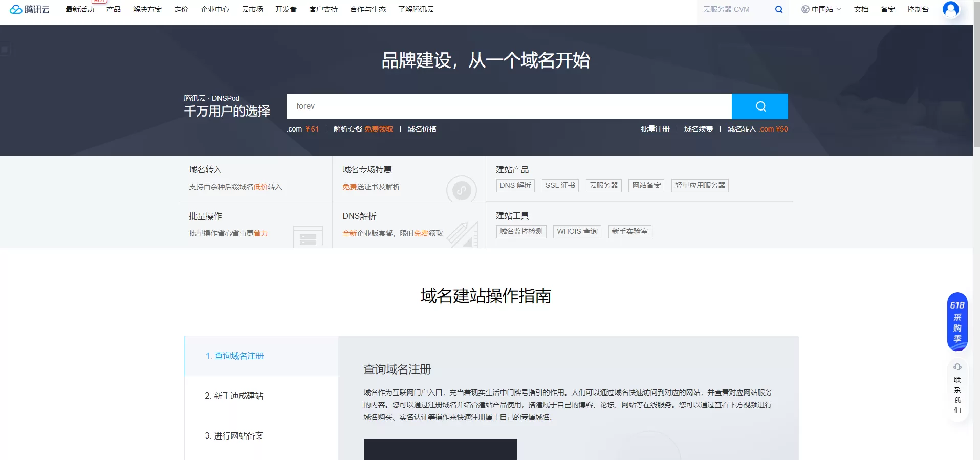Image resolution: width=980 pixels, height=460 pixels.
Task: Click the 联系我们 floating text
Action: tap(957, 395)
